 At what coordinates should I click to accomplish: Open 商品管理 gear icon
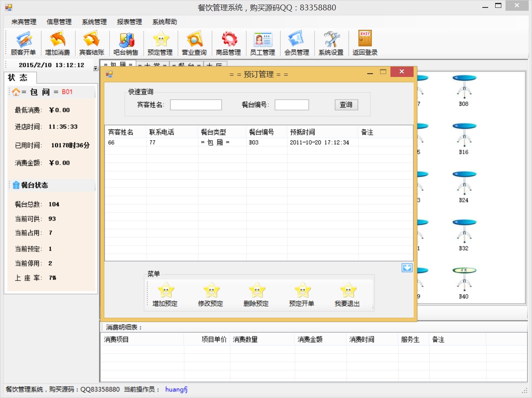click(x=229, y=43)
